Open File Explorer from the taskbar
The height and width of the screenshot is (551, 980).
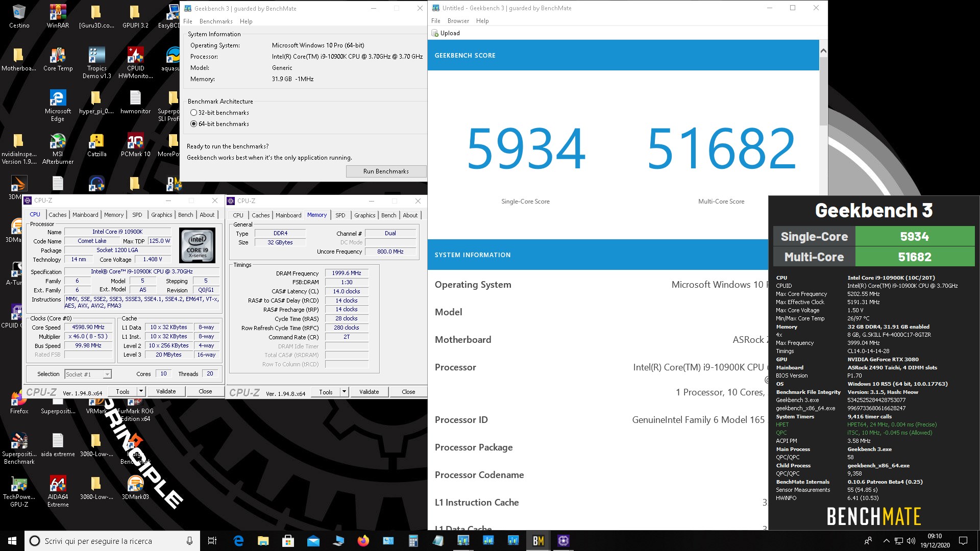click(x=263, y=541)
